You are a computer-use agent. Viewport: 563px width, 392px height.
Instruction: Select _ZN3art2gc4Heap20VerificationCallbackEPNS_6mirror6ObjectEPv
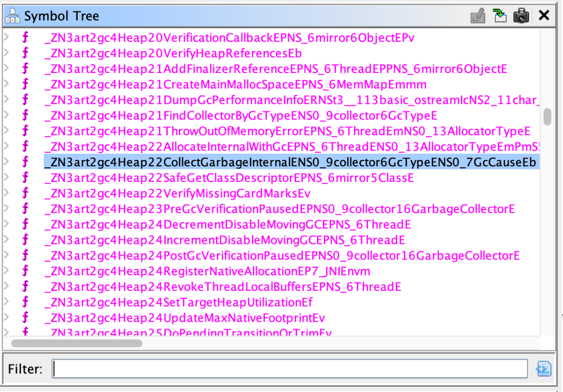pos(229,38)
